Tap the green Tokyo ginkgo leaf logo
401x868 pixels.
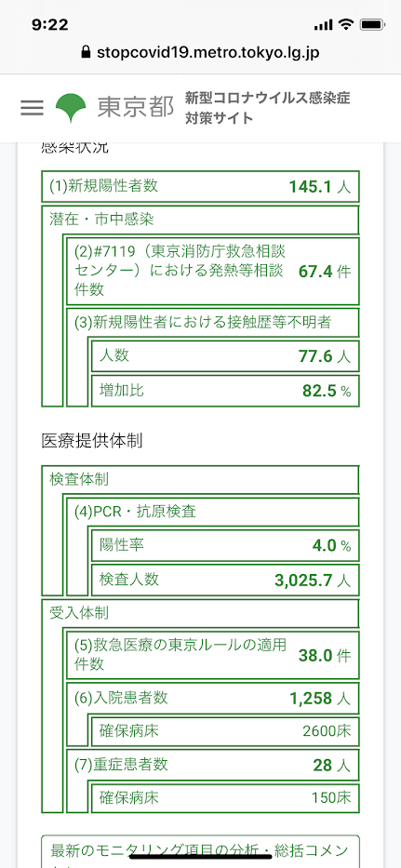(x=71, y=108)
